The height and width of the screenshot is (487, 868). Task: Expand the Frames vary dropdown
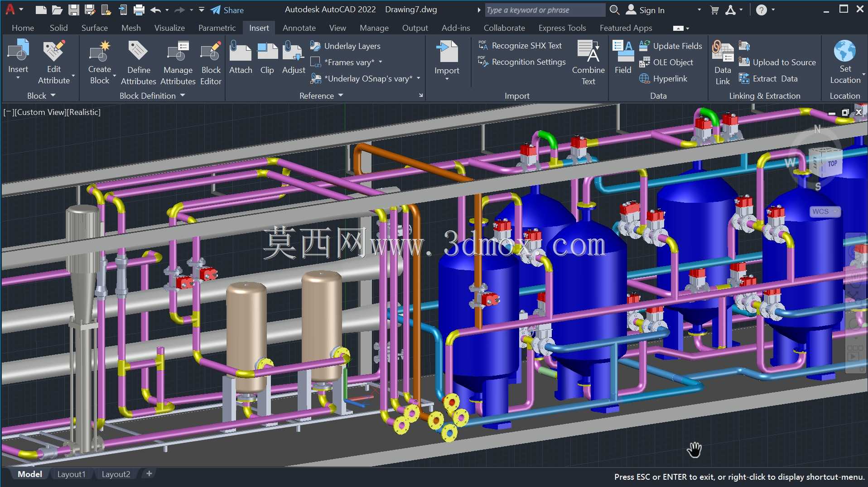coord(381,62)
